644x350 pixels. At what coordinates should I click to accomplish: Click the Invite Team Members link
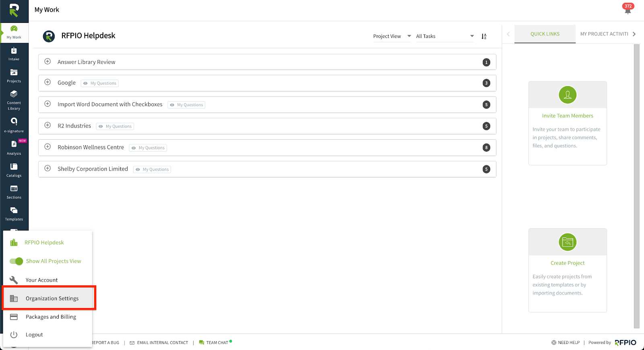click(568, 116)
